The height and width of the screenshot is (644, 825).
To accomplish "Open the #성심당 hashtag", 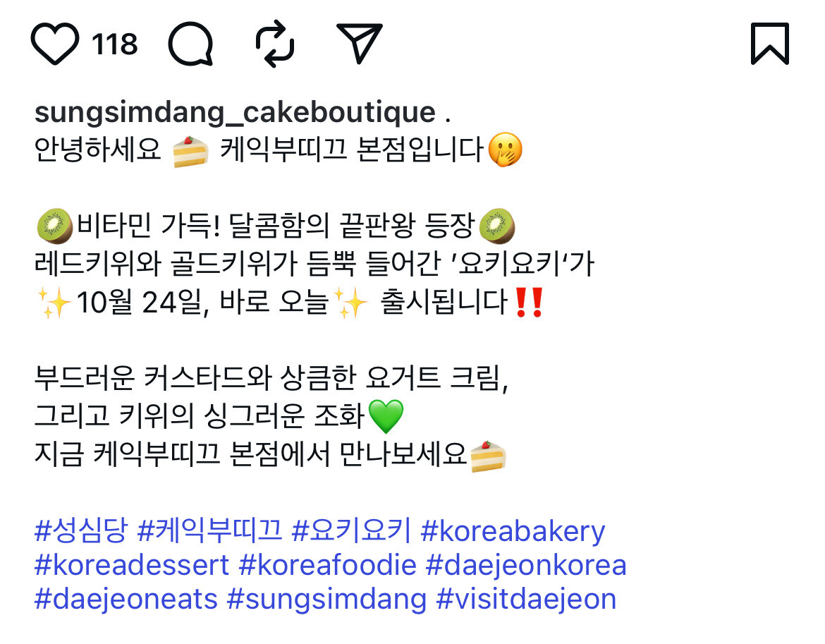I will tap(81, 530).
